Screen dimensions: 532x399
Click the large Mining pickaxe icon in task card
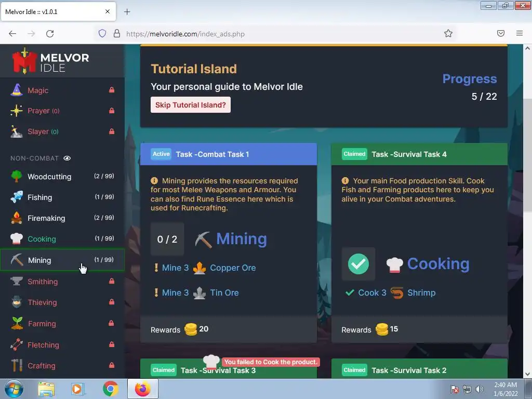pos(204,240)
